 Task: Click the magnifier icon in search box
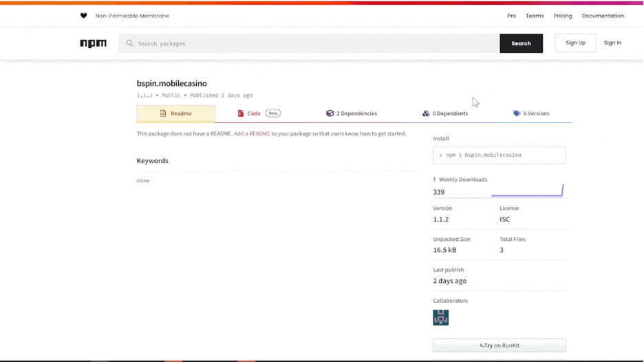pos(129,43)
